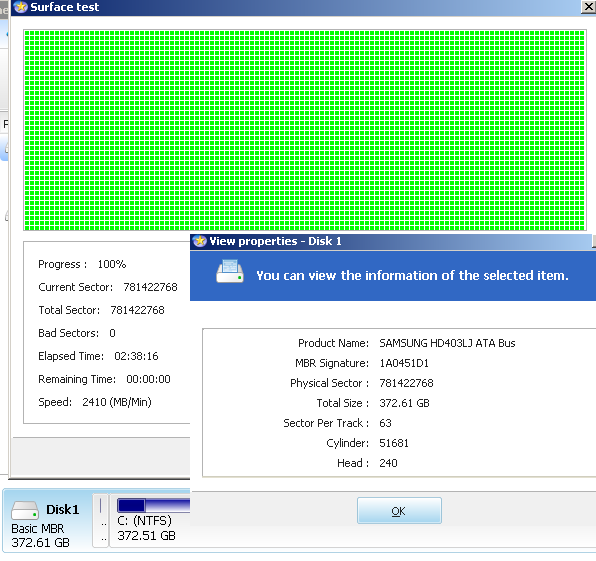This screenshot has width=596, height=561.
Task: Click the Speed 2410 MB/Min readout
Action: click(117, 402)
